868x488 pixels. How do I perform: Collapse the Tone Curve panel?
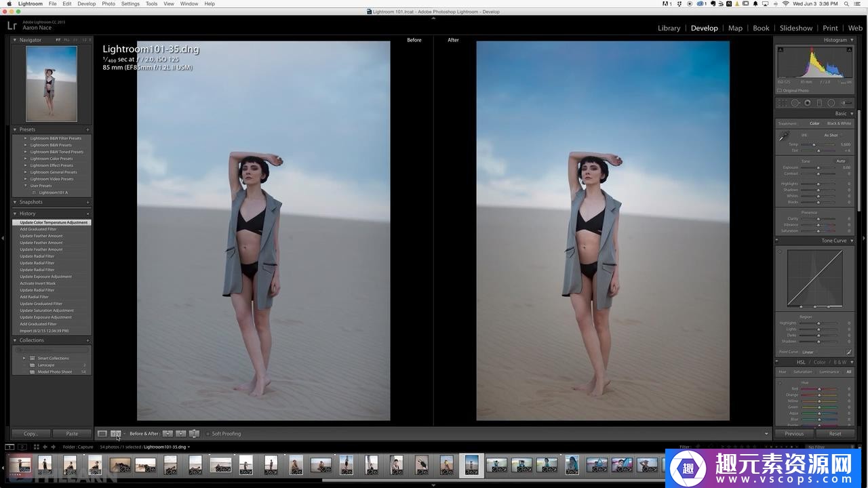coord(852,241)
